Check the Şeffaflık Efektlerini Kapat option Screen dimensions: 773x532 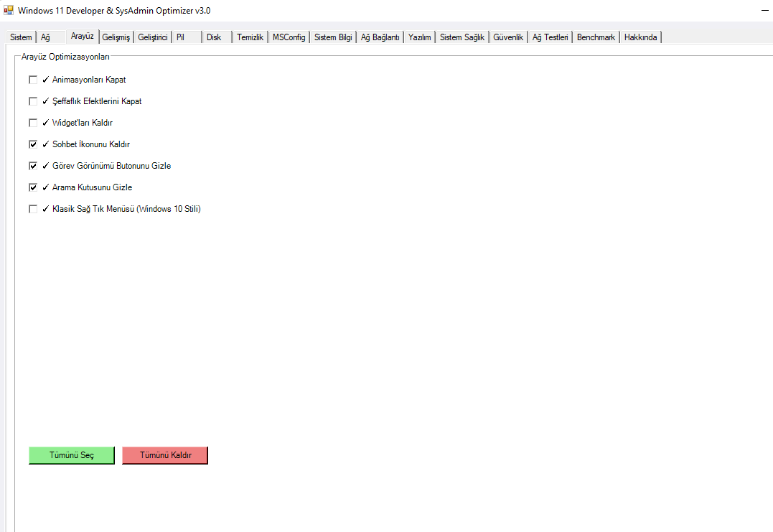(33, 101)
